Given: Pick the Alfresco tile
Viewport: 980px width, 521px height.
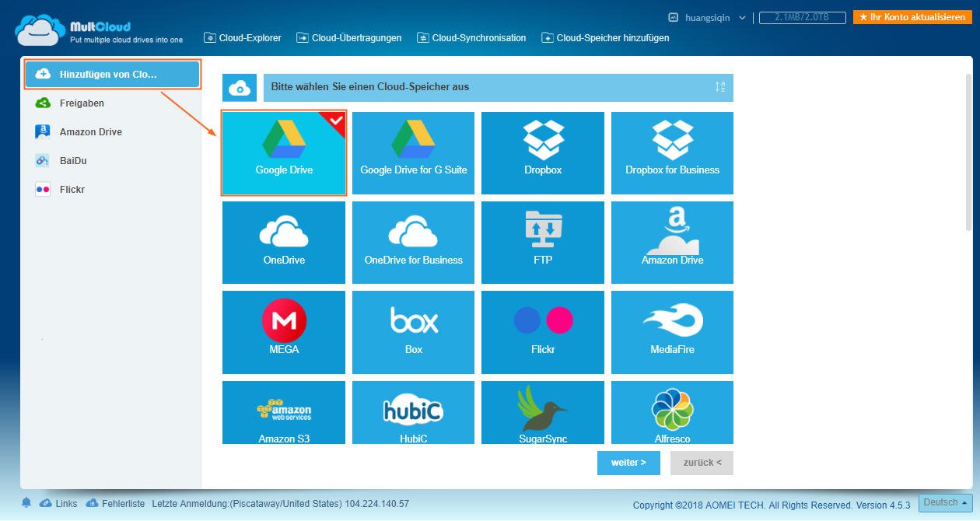Looking at the screenshot, I should (x=672, y=412).
